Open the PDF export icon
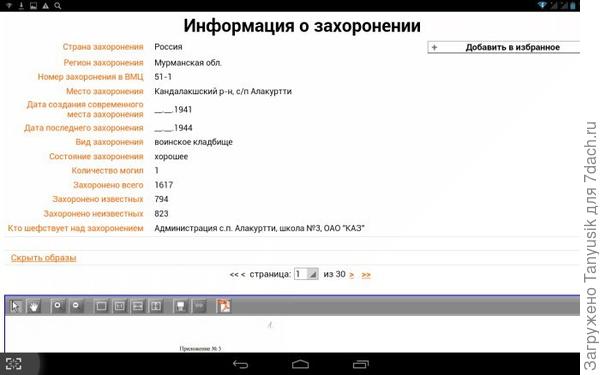This screenshot has height=375, width=600. pyautogui.click(x=224, y=306)
